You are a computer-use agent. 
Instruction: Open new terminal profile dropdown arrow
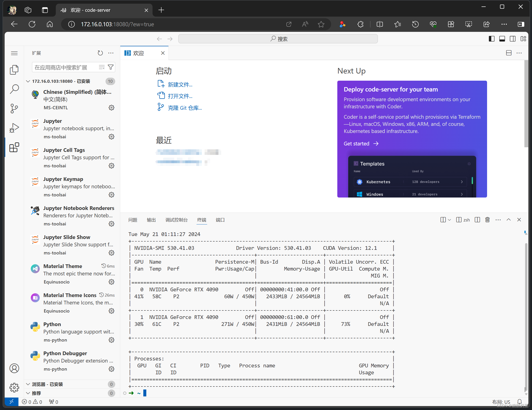[x=450, y=220]
